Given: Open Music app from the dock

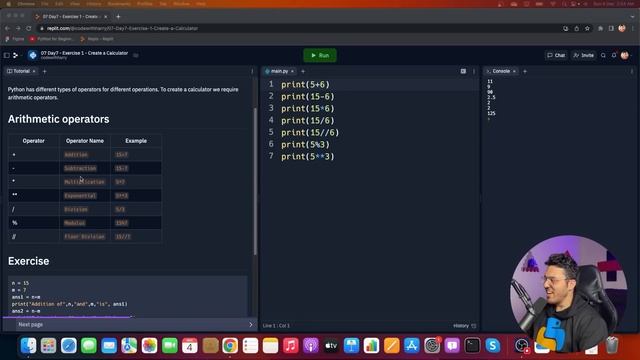Looking at the screenshot, I should point(291,346).
